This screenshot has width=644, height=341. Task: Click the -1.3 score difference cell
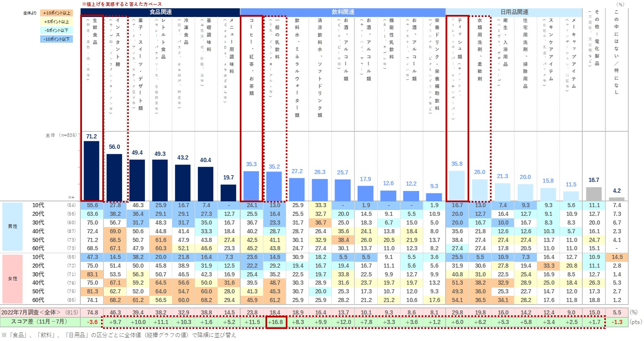point(617,322)
